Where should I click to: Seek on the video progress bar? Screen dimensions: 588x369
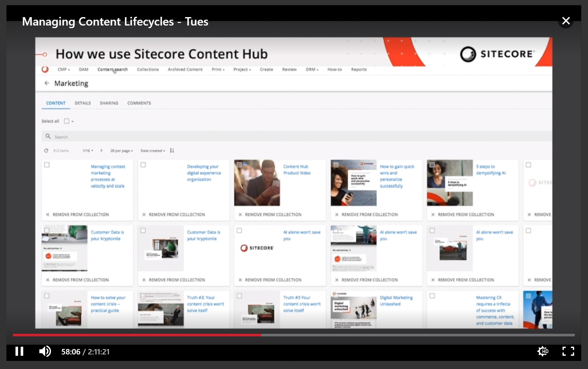pyautogui.click(x=294, y=335)
